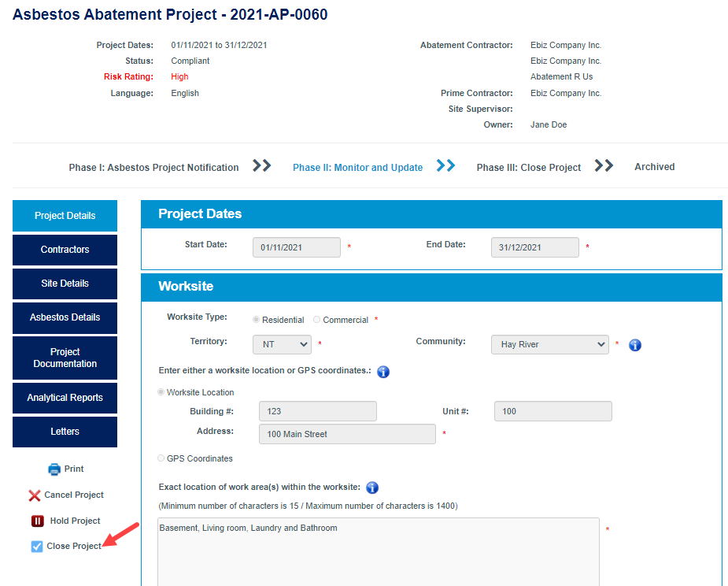The height and width of the screenshot is (586, 728).
Task: Choose the GPS Coordinates option
Action: 161,458
